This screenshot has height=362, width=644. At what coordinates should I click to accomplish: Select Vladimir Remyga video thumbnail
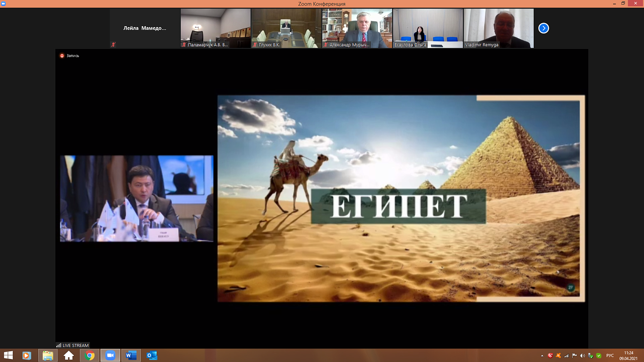pyautogui.click(x=498, y=28)
